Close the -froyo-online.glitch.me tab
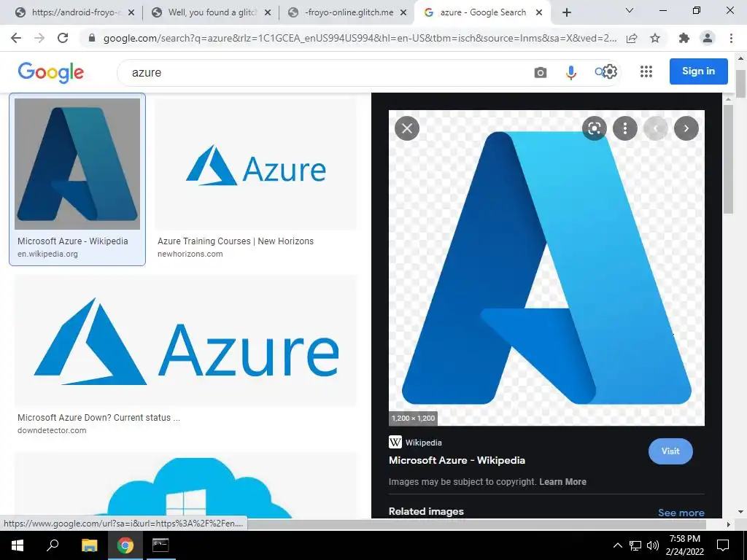The height and width of the screenshot is (560, 747). pos(403,12)
